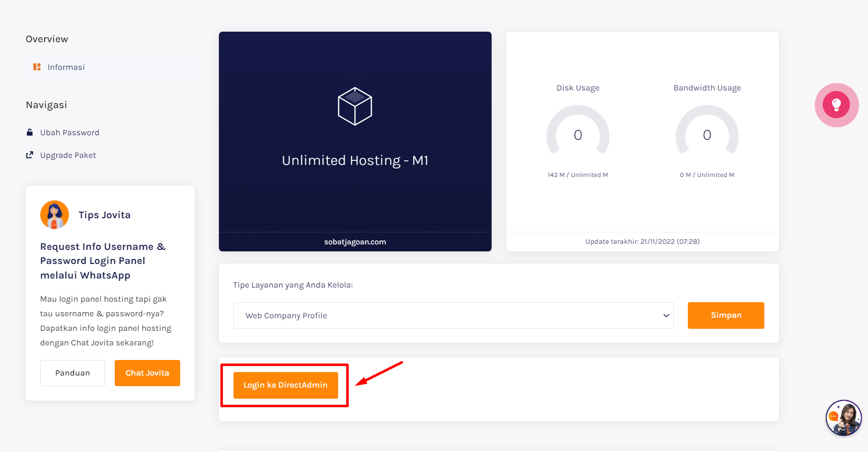Viewport: 868px width, 452px height.
Task: Expand the service type dropdown arrow
Action: [666, 316]
